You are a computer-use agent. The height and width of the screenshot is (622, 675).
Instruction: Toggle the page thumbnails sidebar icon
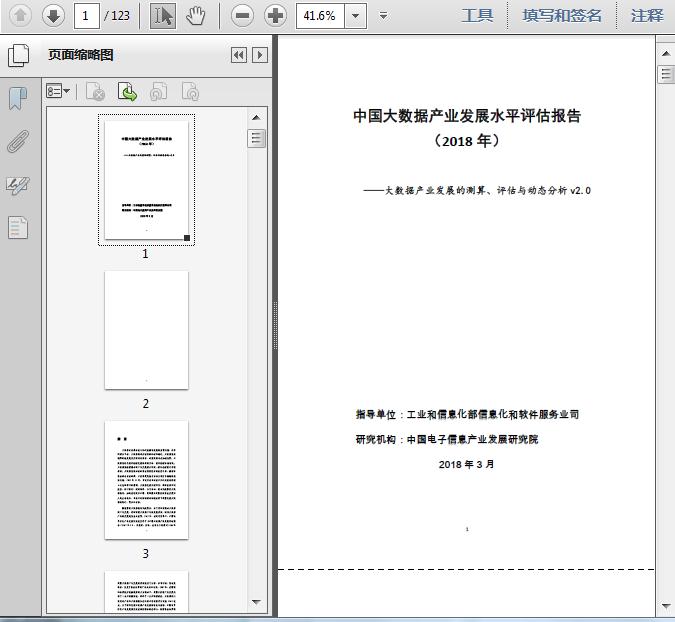pyautogui.click(x=19, y=56)
